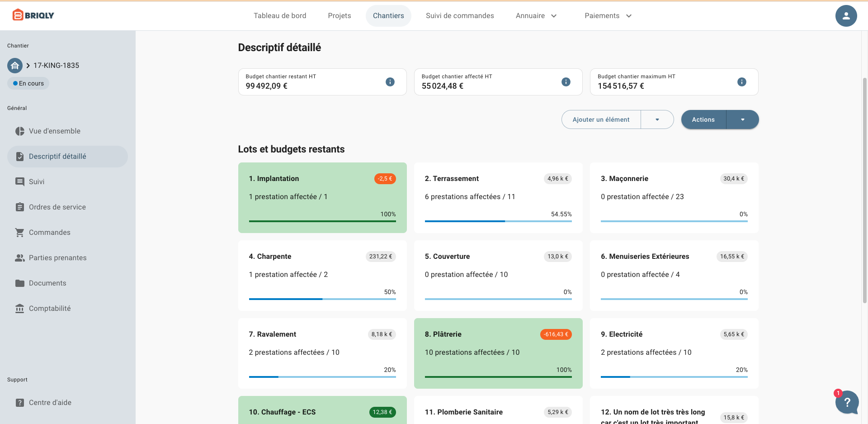Open the Projets tab
Viewport: 868px width, 424px height.
[x=340, y=16]
